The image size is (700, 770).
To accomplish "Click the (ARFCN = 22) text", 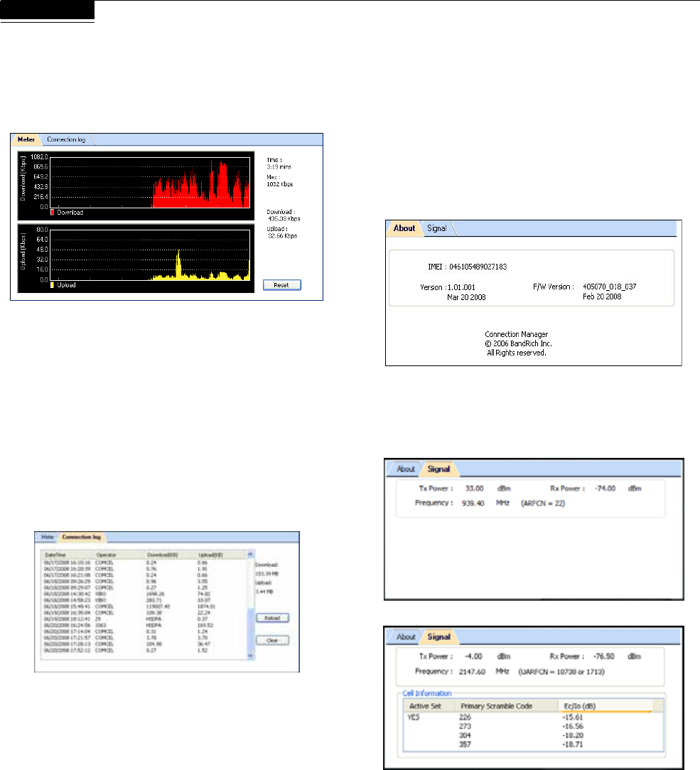I will 543,503.
